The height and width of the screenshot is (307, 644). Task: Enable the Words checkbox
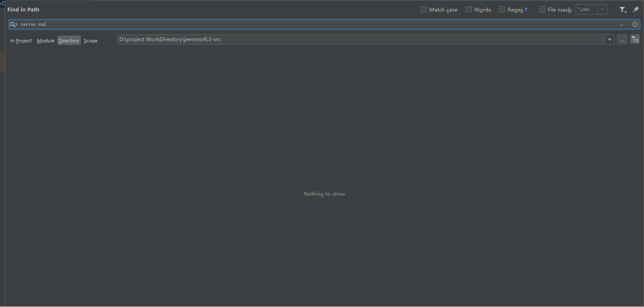pos(469,9)
